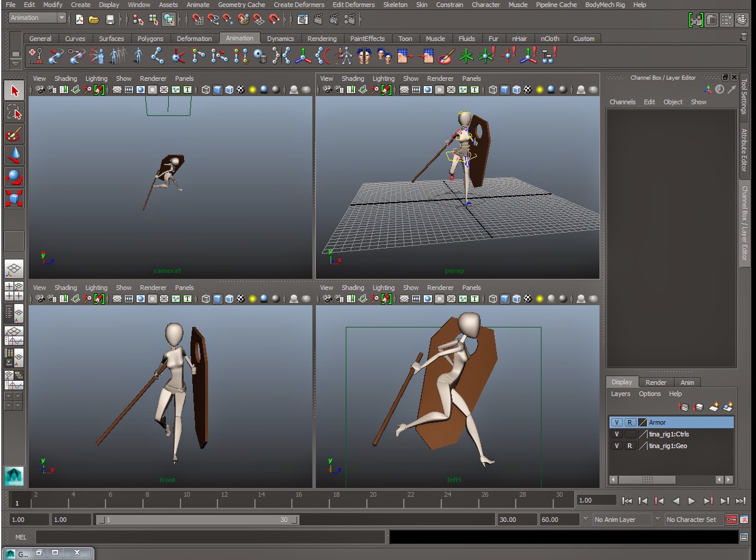Switch to single perspective view layout
The width and height of the screenshot is (756, 560).
[14, 269]
